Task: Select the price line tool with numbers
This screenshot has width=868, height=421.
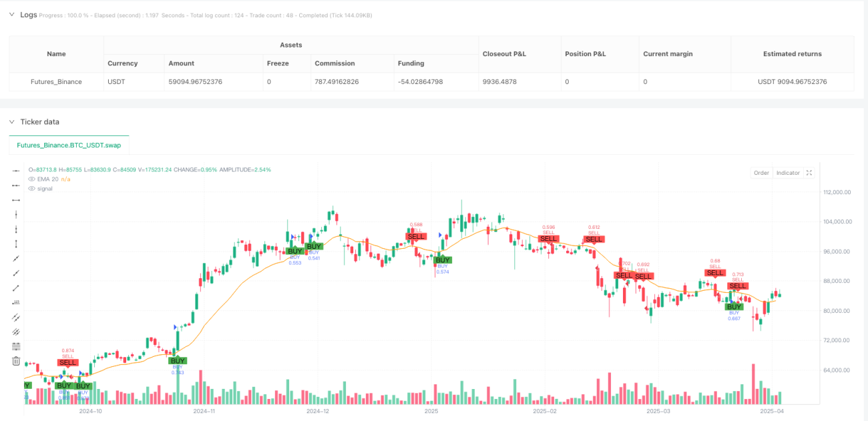Action: (16, 302)
